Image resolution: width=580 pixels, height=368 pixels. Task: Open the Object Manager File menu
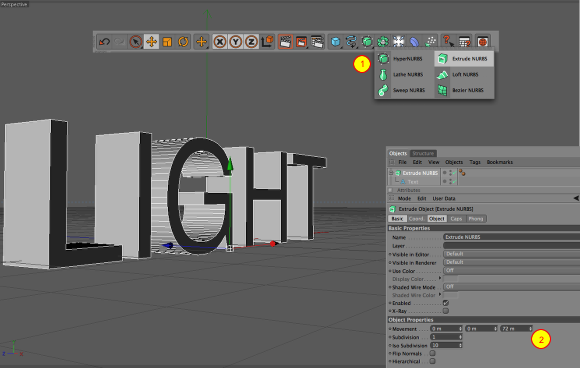pos(402,162)
